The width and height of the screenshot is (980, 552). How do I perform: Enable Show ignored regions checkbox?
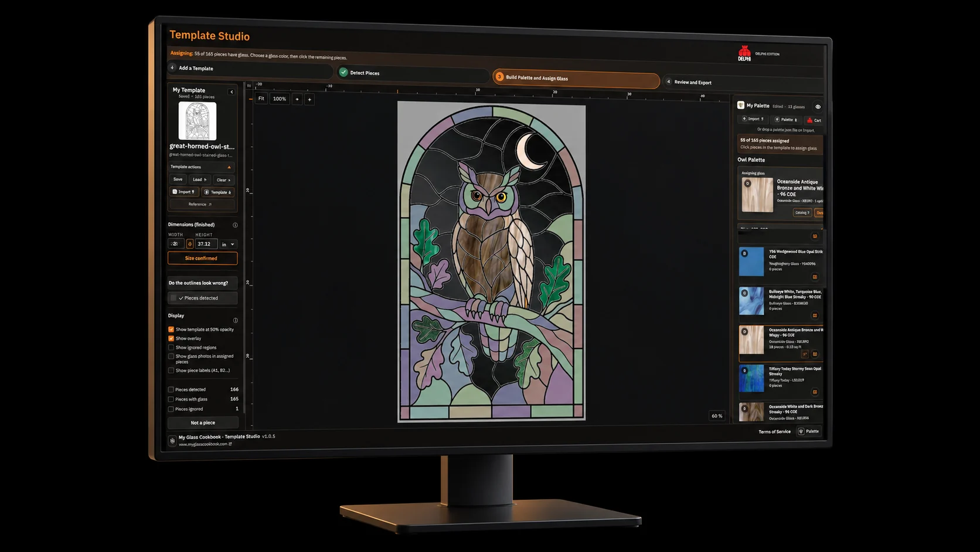click(171, 347)
